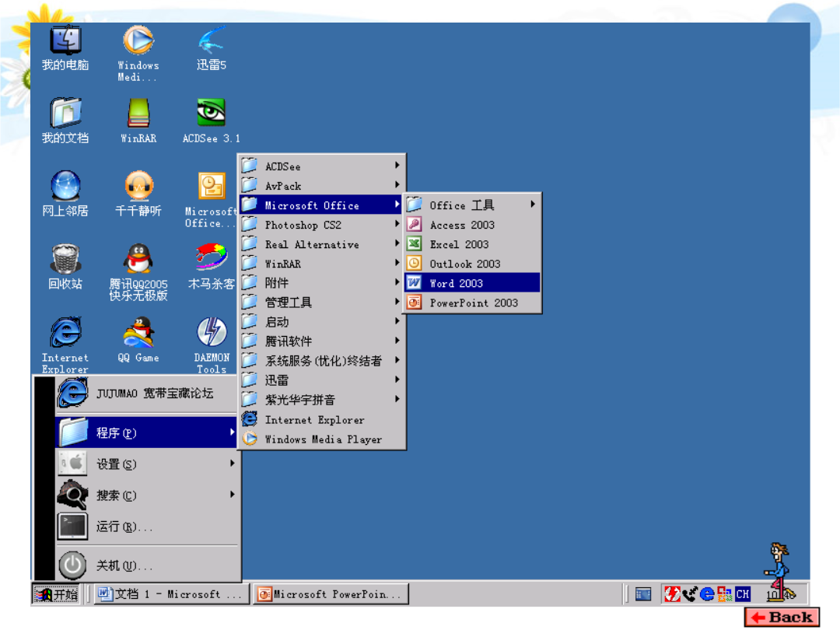Click the 腾讯QQ2005 penguin icon
Screen dimensions: 840x630
[138, 259]
